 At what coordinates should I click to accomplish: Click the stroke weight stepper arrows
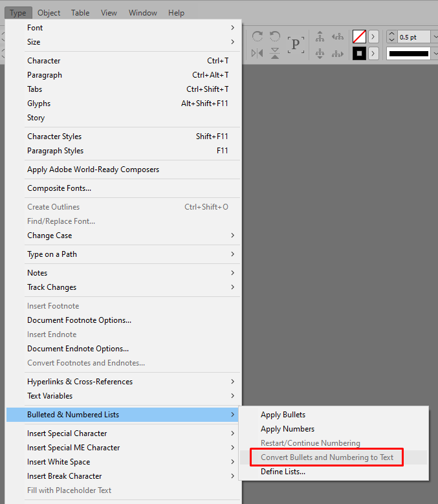pyautogui.click(x=391, y=37)
